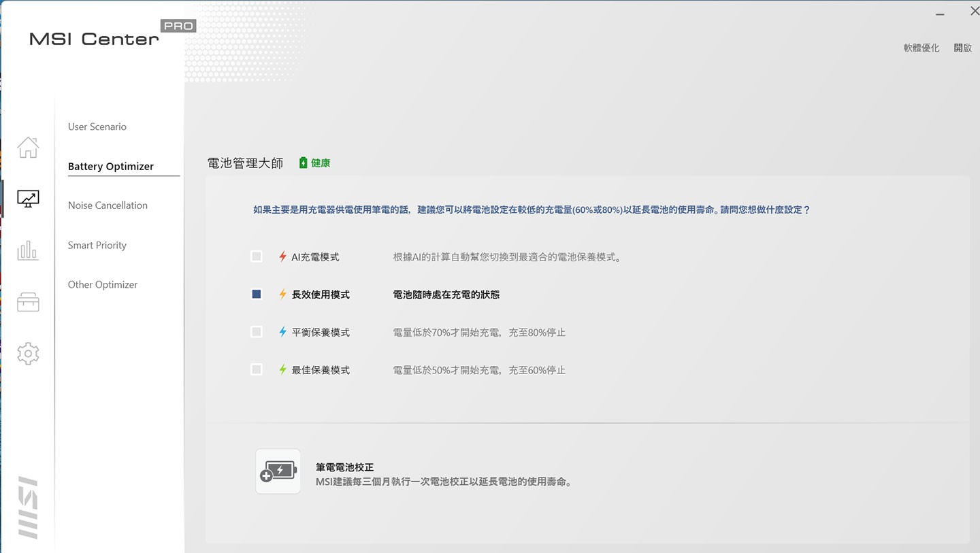Image resolution: width=980 pixels, height=553 pixels.
Task: Click the blue lightning icon for 平衡保養模式
Action: [x=283, y=332]
